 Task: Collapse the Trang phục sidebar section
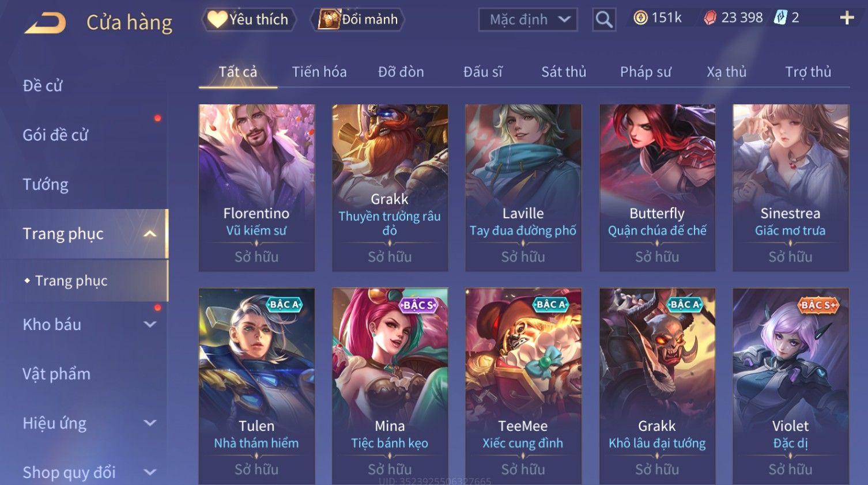[x=150, y=234]
